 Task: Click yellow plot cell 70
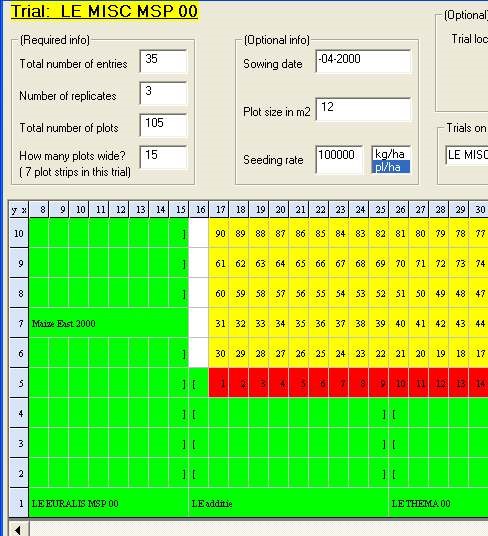point(399,263)
